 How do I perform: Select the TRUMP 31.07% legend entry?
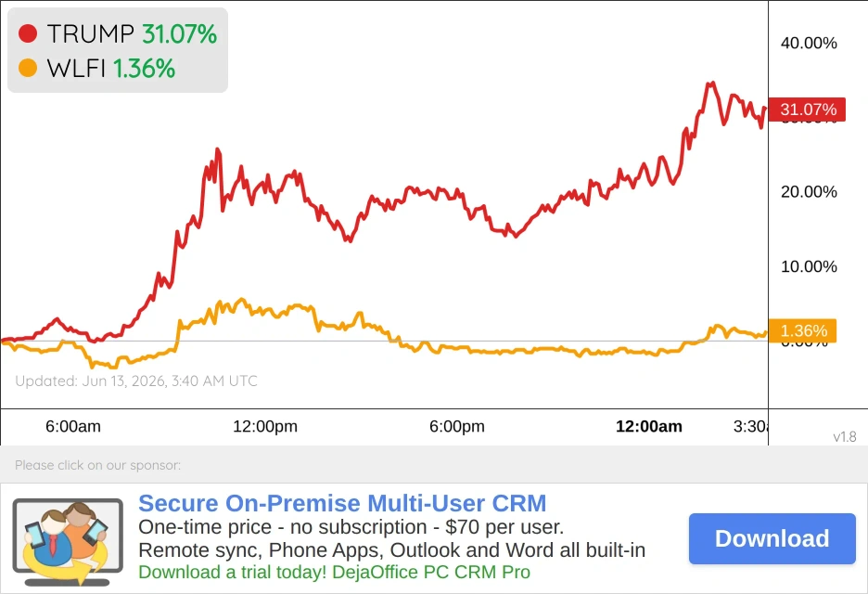pos(118,33)
